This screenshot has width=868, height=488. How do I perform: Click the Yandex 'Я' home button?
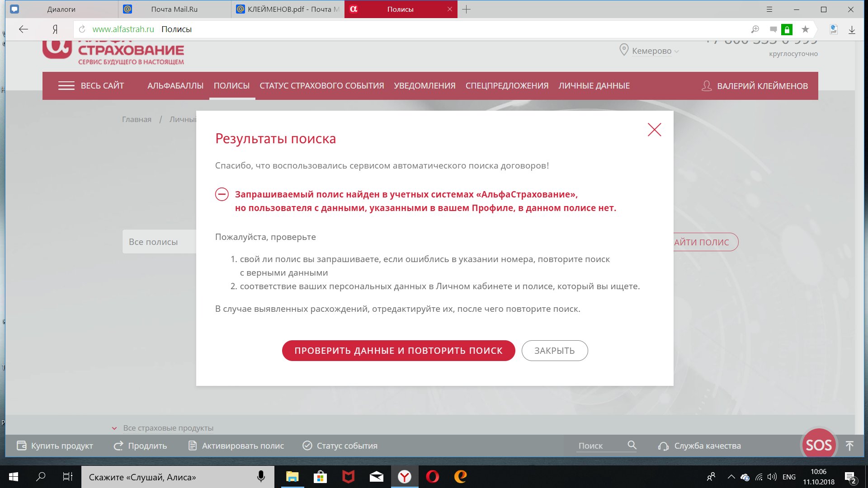click(x=55, y=29)
